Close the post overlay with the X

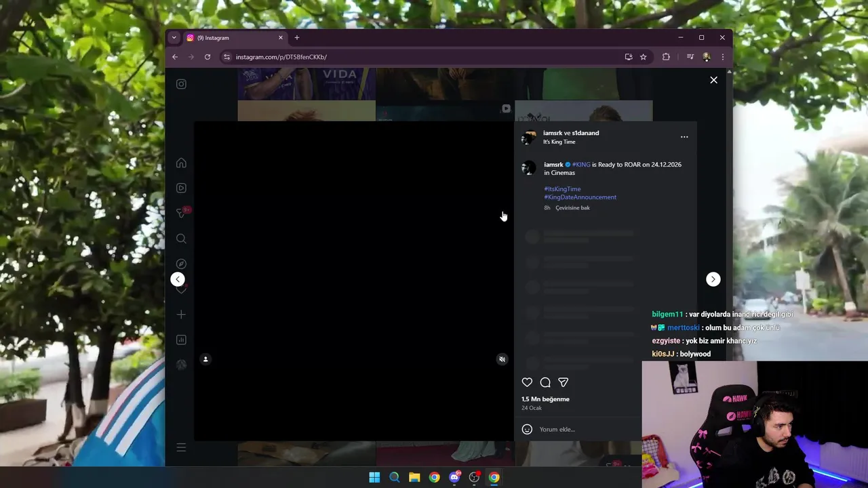click(x=713, y=80)
